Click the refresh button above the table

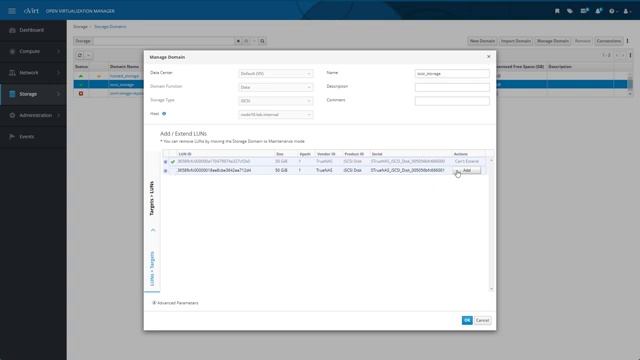[x=80, y=55]
